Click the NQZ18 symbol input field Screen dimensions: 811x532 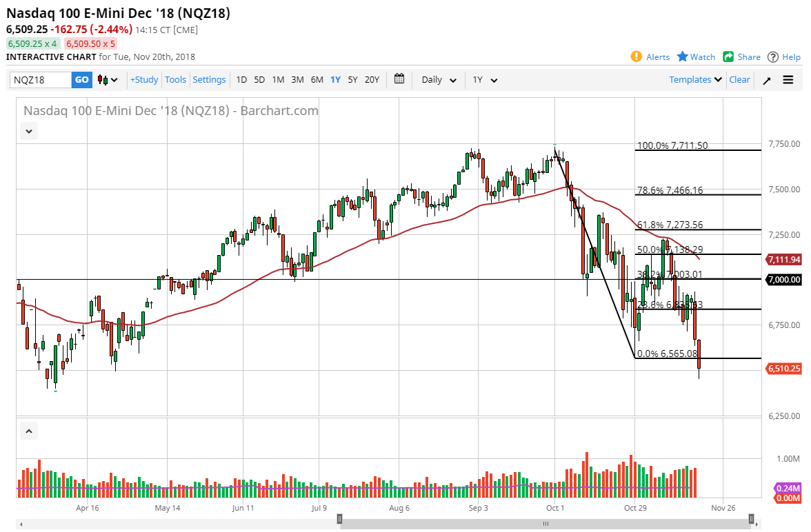click(40, 80)
